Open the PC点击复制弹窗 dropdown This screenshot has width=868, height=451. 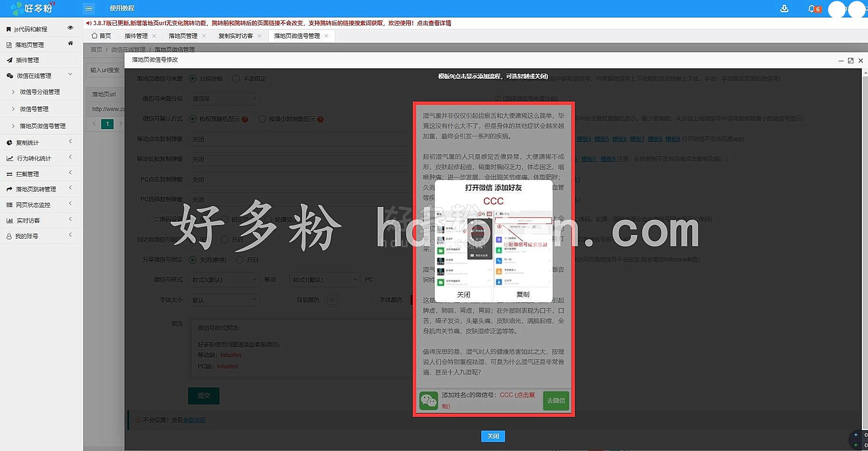pyautogui.click(x=301, y=180)
